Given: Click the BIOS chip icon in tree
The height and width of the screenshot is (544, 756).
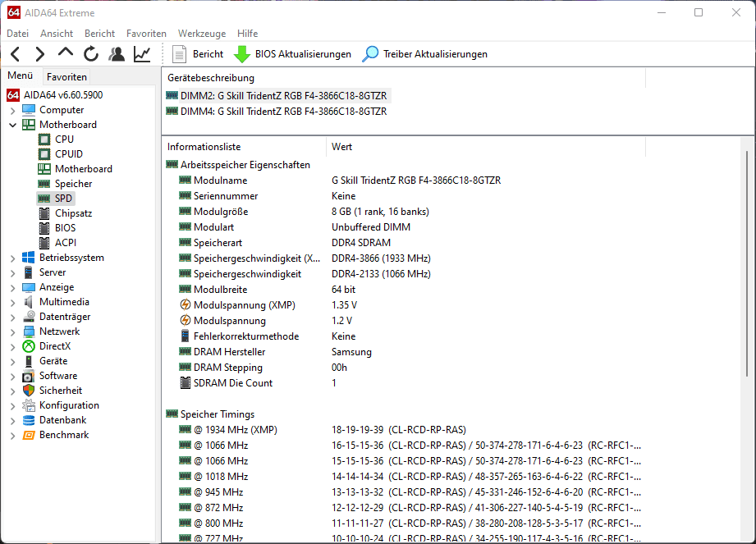Looking at the screenshot, I should (44, 228).
